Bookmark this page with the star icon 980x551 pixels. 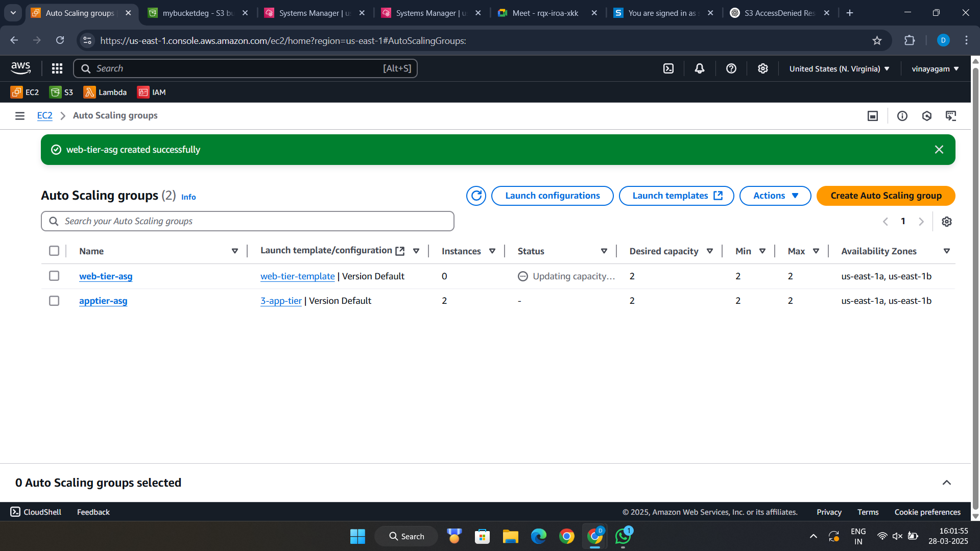click(x=877, y=40)
